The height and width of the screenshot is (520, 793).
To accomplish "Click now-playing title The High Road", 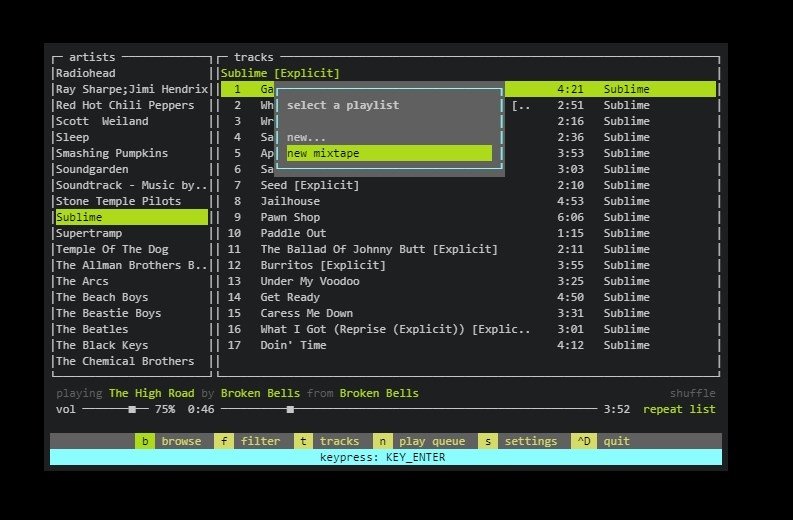I will coord(152,393).
